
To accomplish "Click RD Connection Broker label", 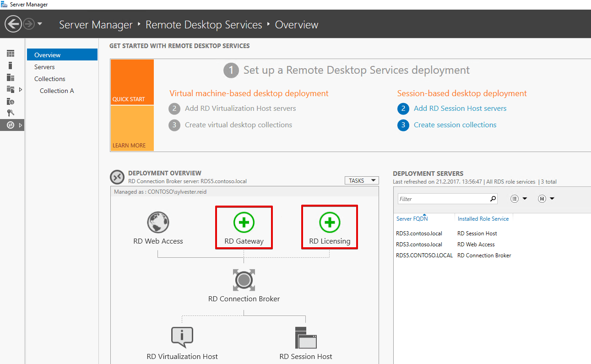I will coord(244,299).
